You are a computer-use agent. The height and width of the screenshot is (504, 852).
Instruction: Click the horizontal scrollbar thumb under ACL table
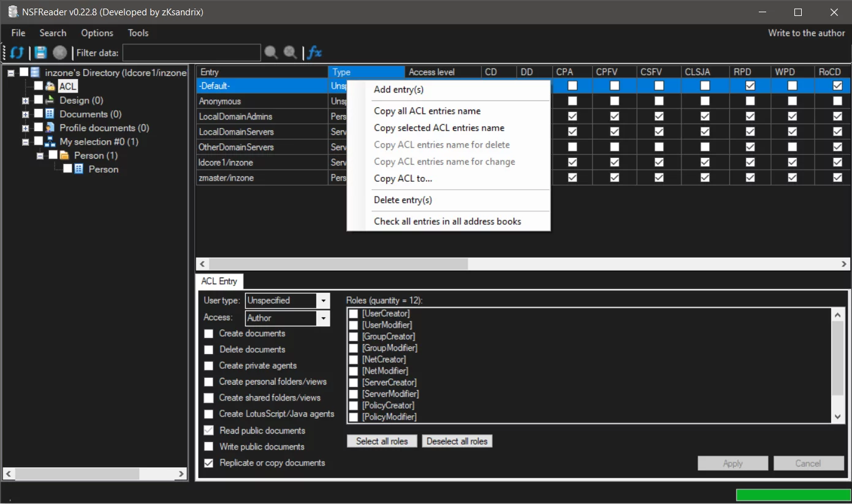338,264
